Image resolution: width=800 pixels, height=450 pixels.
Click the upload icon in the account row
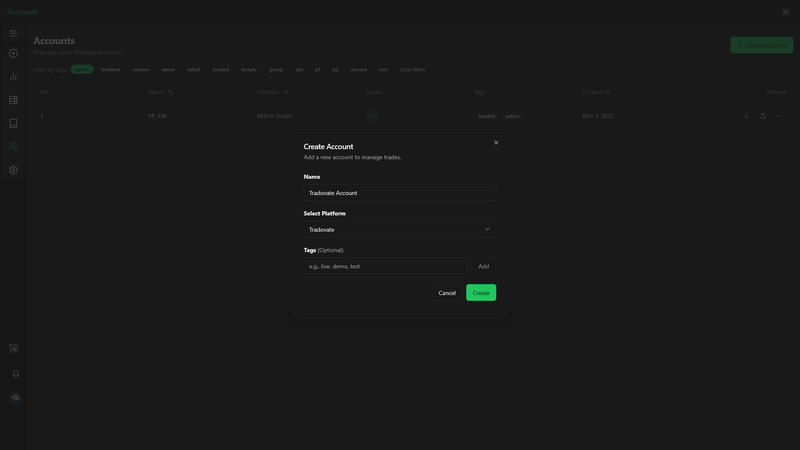point(763,116)
